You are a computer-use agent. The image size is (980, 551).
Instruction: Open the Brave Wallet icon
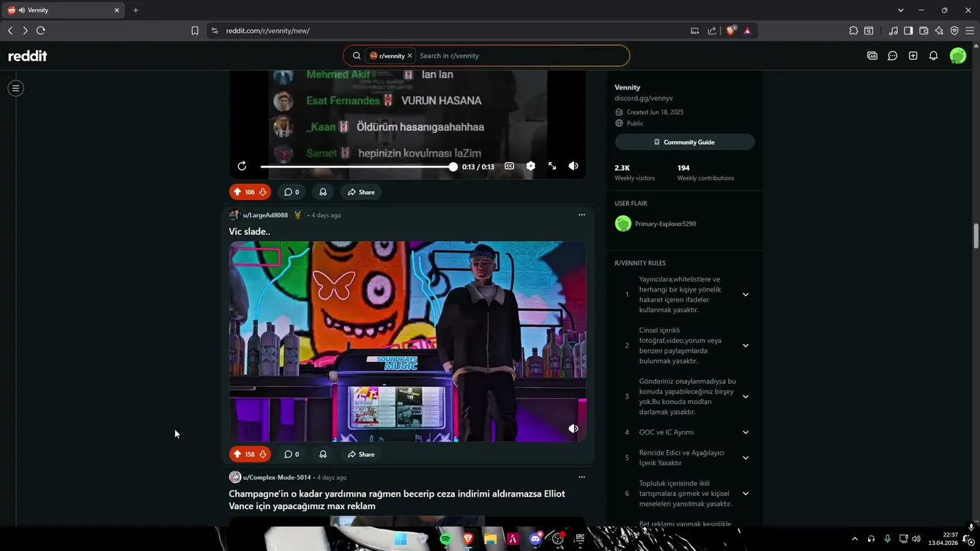point(923,31)
